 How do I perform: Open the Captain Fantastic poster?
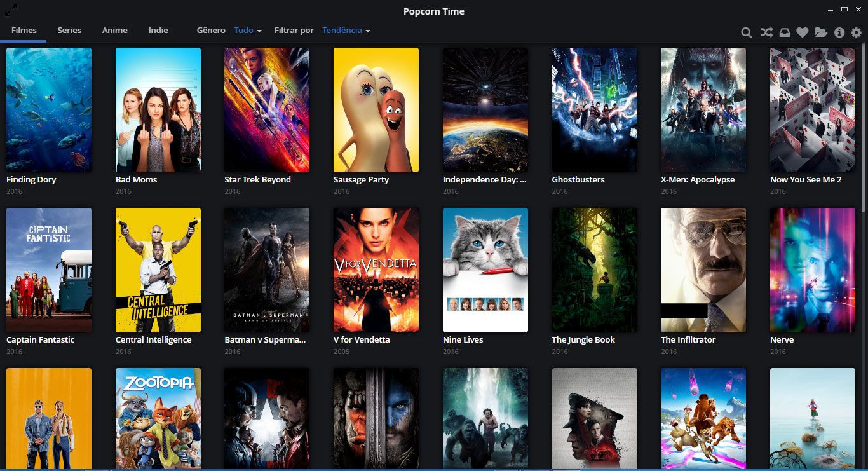[49, 270]
